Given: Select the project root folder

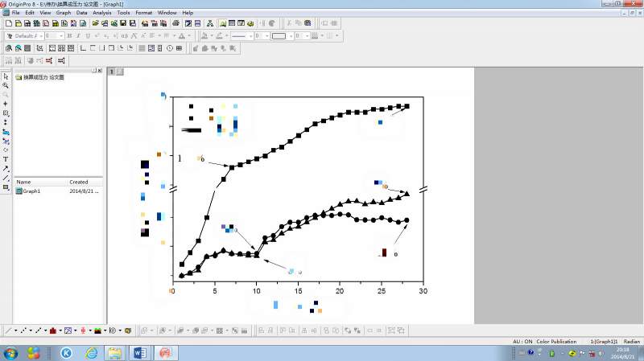Looking at the screenshot, I should (x=39, y=77).
